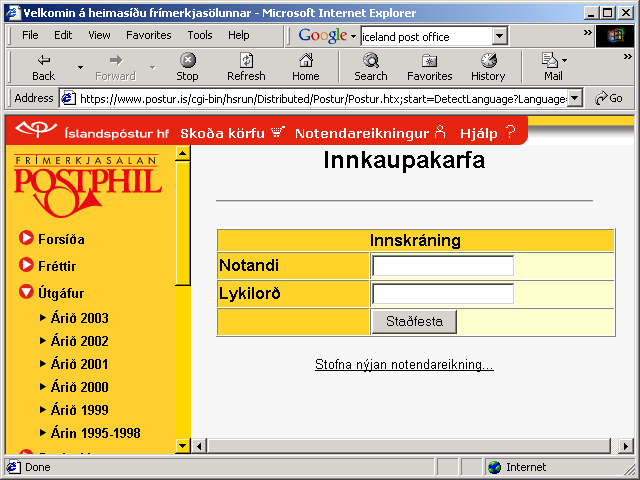This screenshot has width=640, height=480.
Task: Expand the Google toolbar overflow chevron
Action: pos(587,32)
